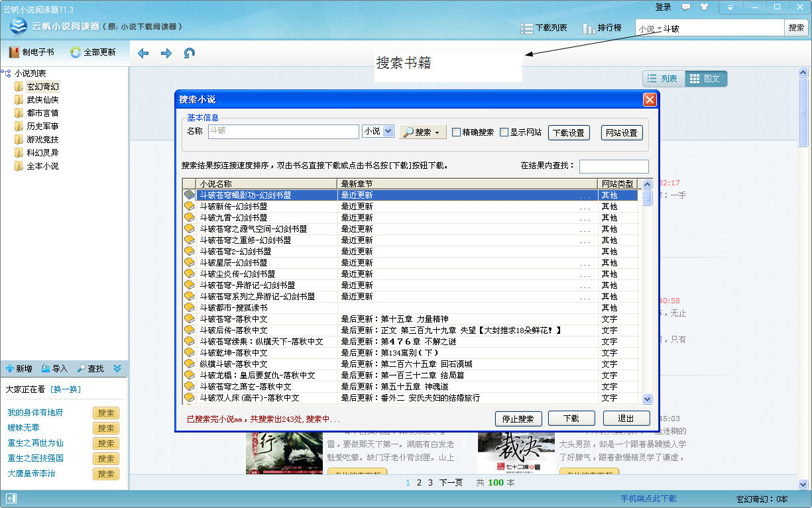Open the 玄幻奇幻 folder in novel list
812x508 pixels.
(x=42, y=87)
